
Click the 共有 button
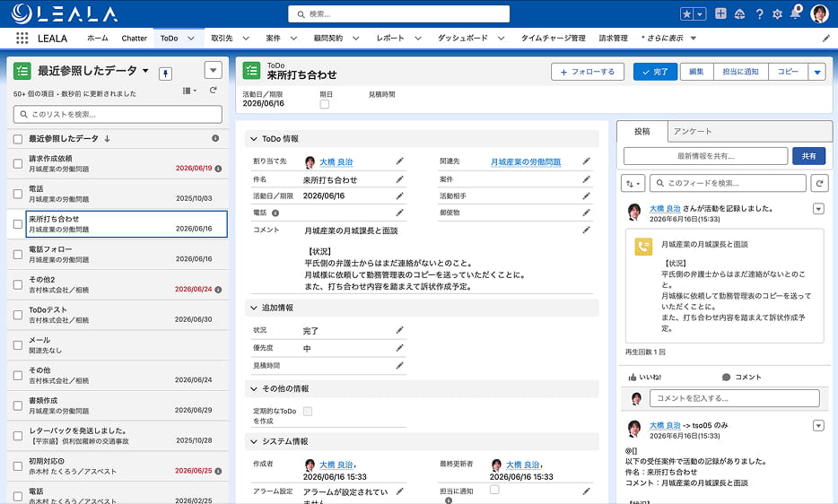[x=808, y=156]
